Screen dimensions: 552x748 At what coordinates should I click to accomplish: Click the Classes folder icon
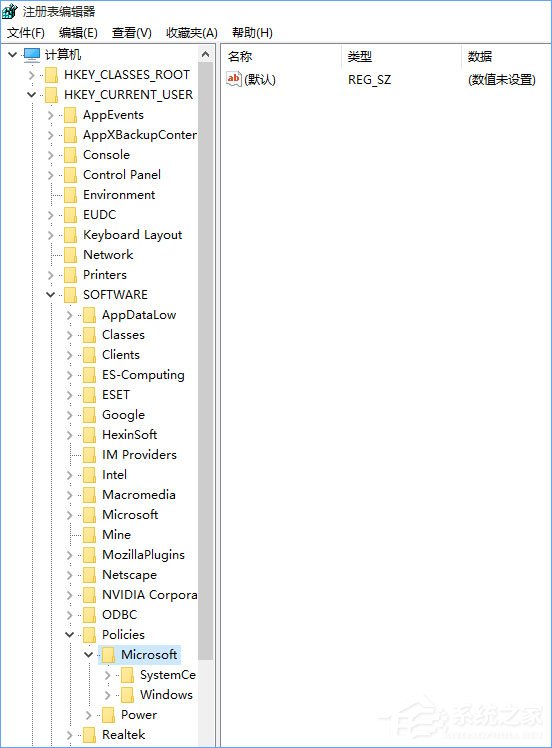[90, 335]
